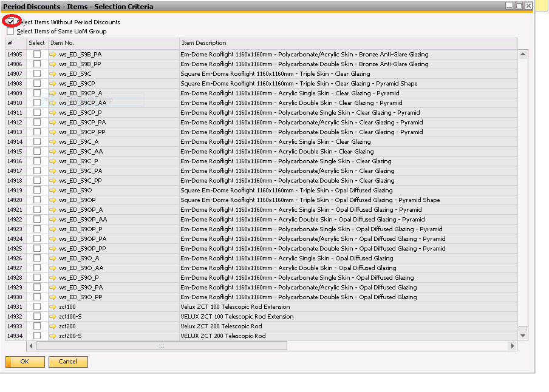Click link arrow next to zct200
The height and width of the screenshot is (392, 549).
tap(52, 326)
